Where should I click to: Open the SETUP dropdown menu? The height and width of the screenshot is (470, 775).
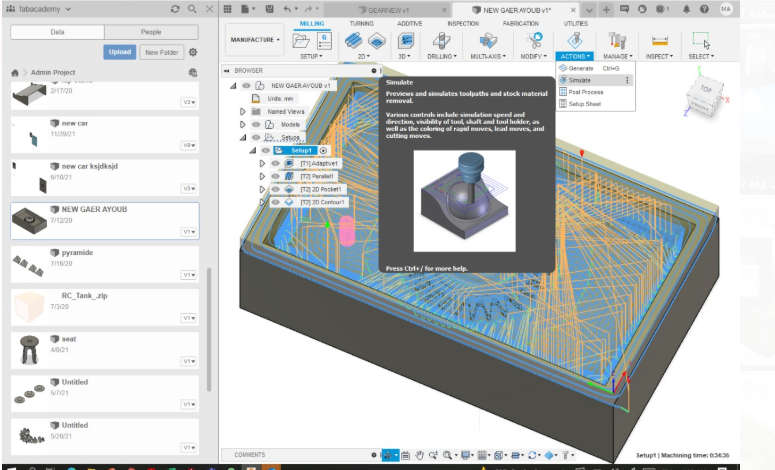point(311,56)
